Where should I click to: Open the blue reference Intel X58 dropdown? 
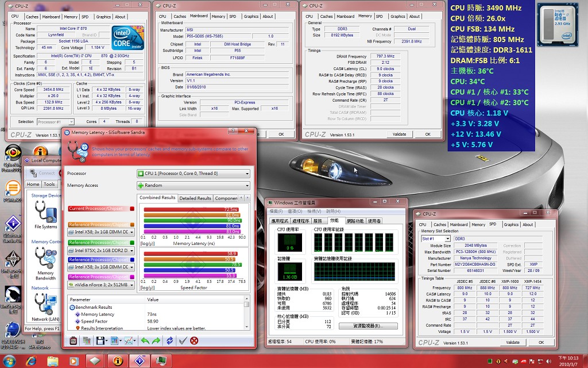101,267
